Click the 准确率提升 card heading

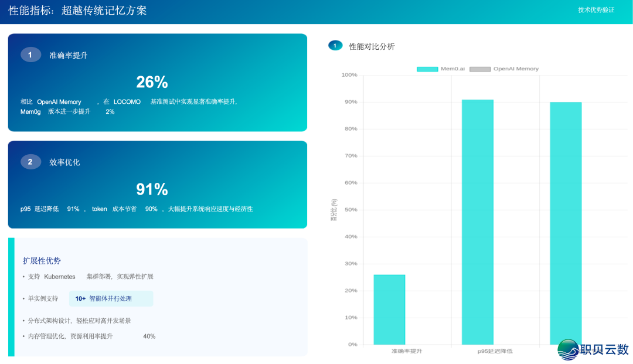68,55
